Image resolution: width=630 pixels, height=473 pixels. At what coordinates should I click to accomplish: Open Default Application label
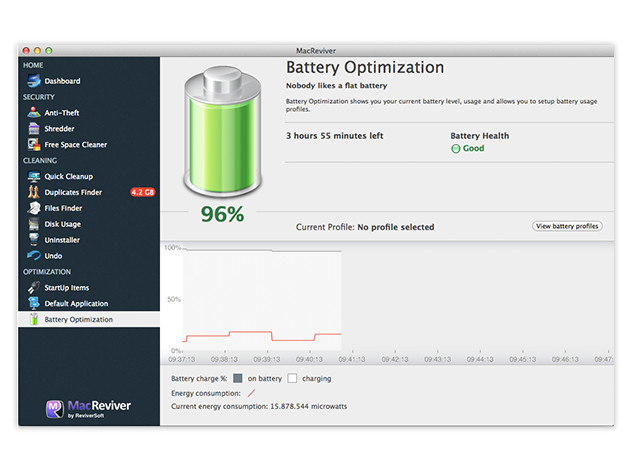click(x=76, y=303)
